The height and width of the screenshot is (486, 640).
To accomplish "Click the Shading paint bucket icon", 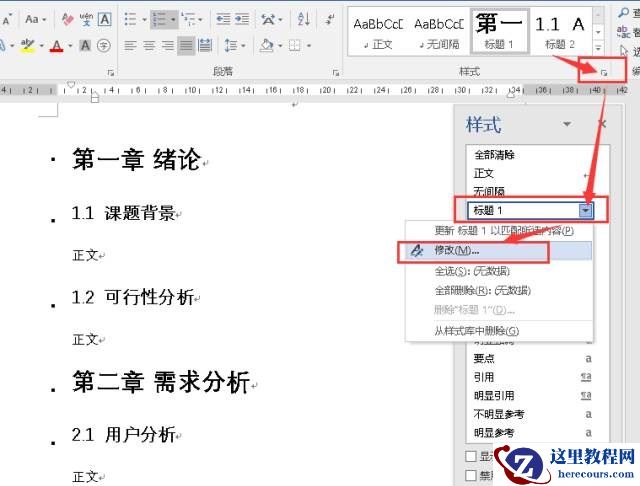I will tap(267, 45).
